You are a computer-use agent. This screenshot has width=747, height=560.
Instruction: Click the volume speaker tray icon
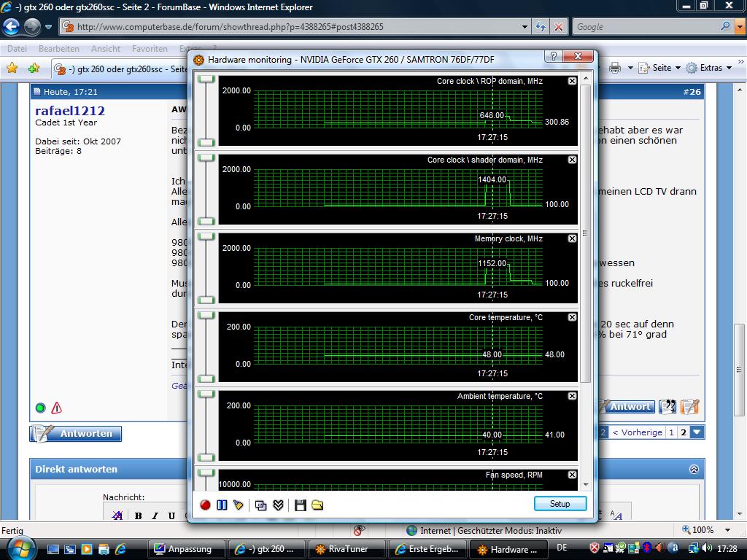(x=707, y=548)
